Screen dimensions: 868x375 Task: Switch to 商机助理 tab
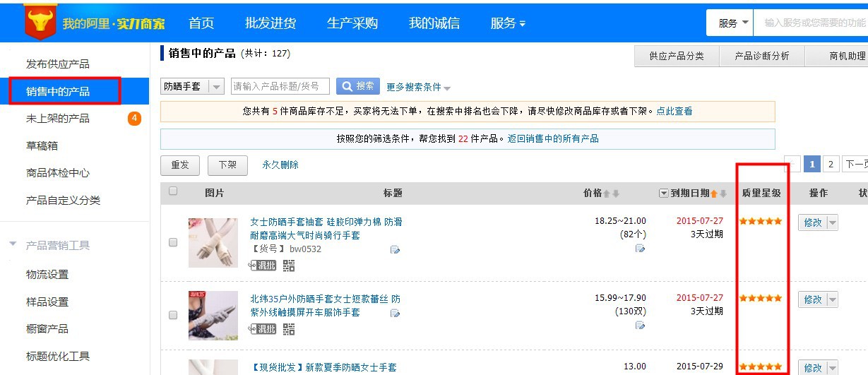click(837, 56)
